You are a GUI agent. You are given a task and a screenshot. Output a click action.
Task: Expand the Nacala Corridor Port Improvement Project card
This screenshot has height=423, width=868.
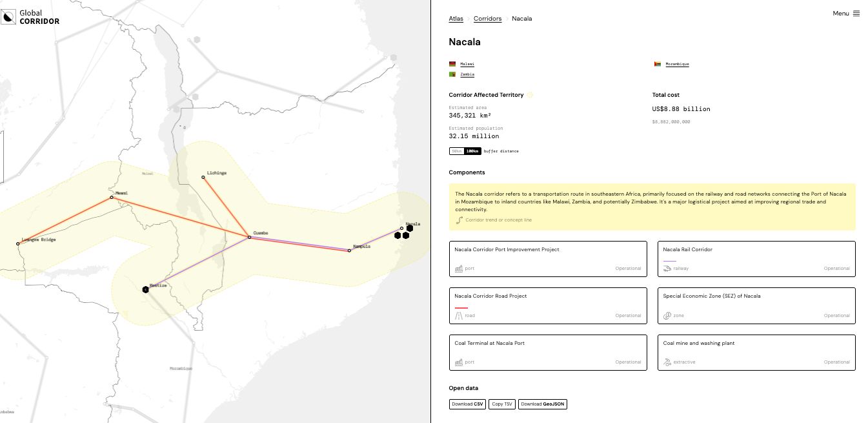(x=548, y=259)
